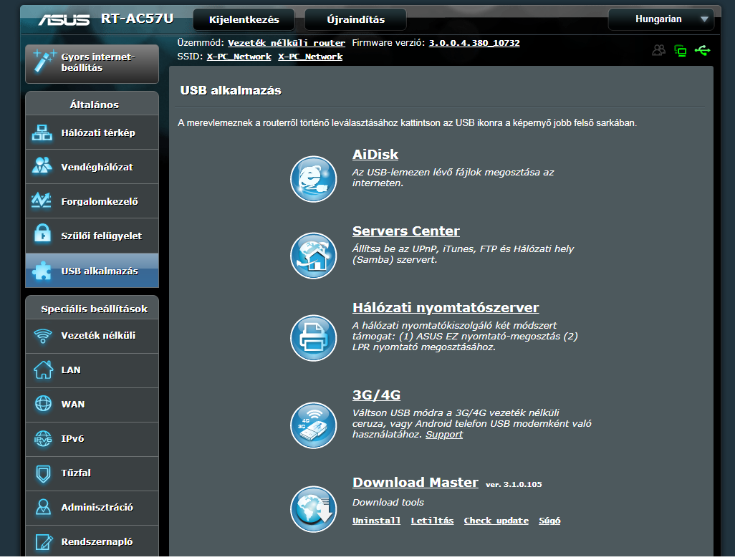The height and width of the screenshot is (560, 735).
Task: Open the Download Master title link
Action: [x=415, y=482]
